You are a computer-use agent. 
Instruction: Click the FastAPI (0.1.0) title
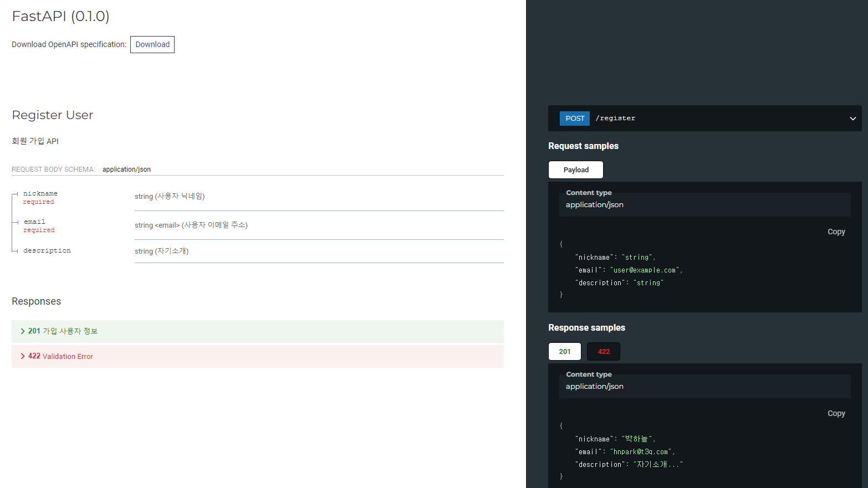pos(60,16)
